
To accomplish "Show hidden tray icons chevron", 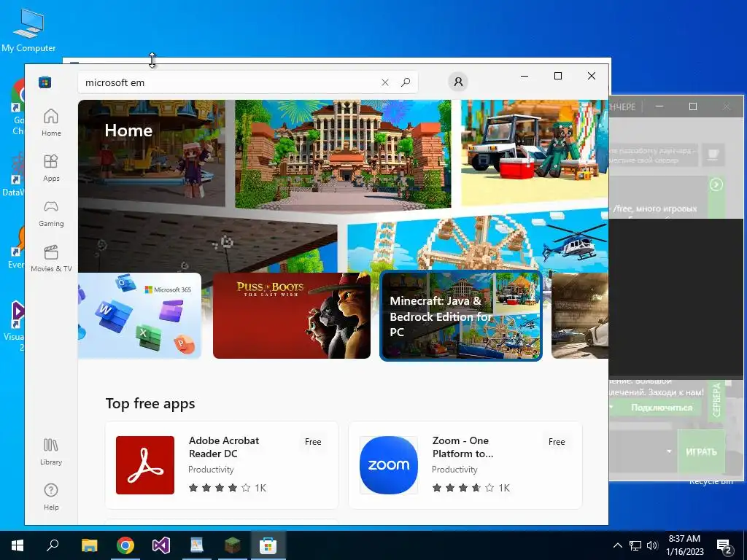I will pos(617,545).
